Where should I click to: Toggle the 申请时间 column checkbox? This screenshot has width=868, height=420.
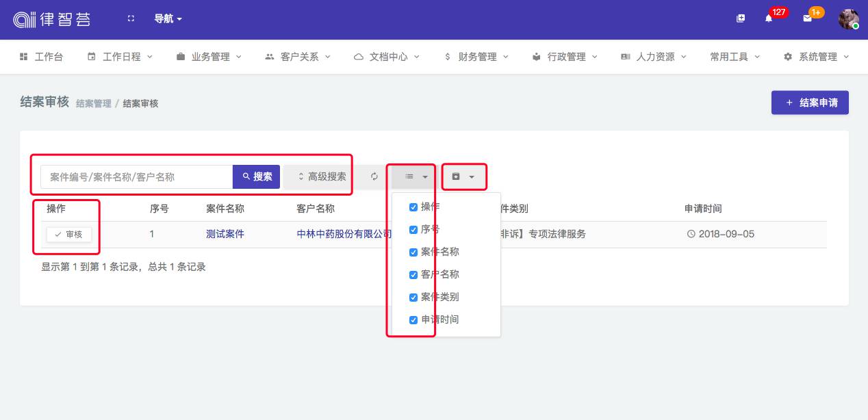coord(413,320)
